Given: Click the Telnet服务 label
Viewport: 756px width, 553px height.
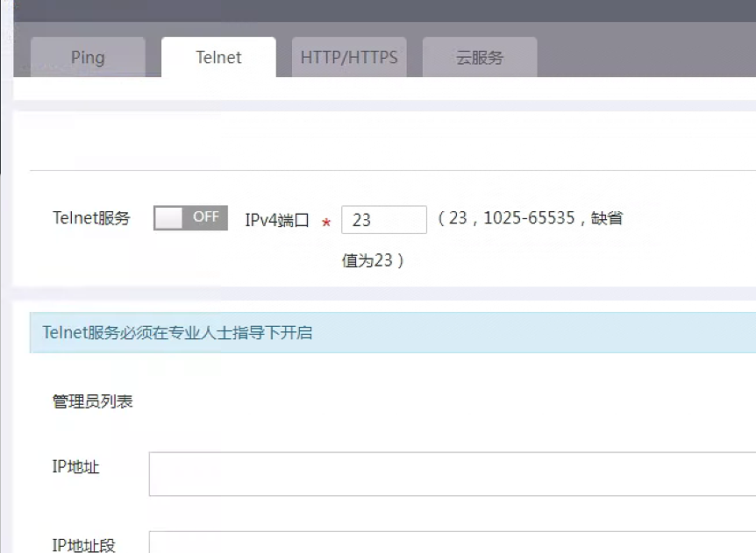Looking at the screenshot, I should click(91, 218).
